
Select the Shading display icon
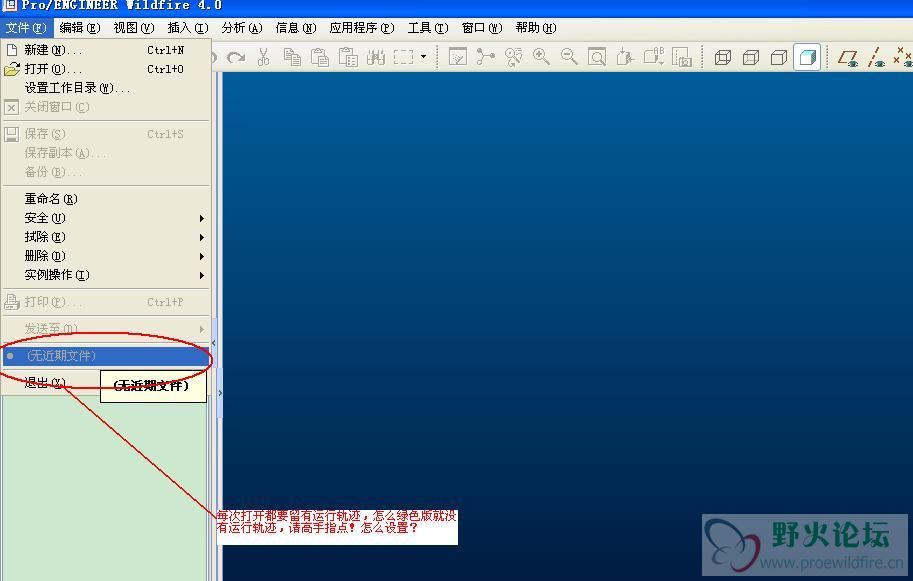point(807,57)
